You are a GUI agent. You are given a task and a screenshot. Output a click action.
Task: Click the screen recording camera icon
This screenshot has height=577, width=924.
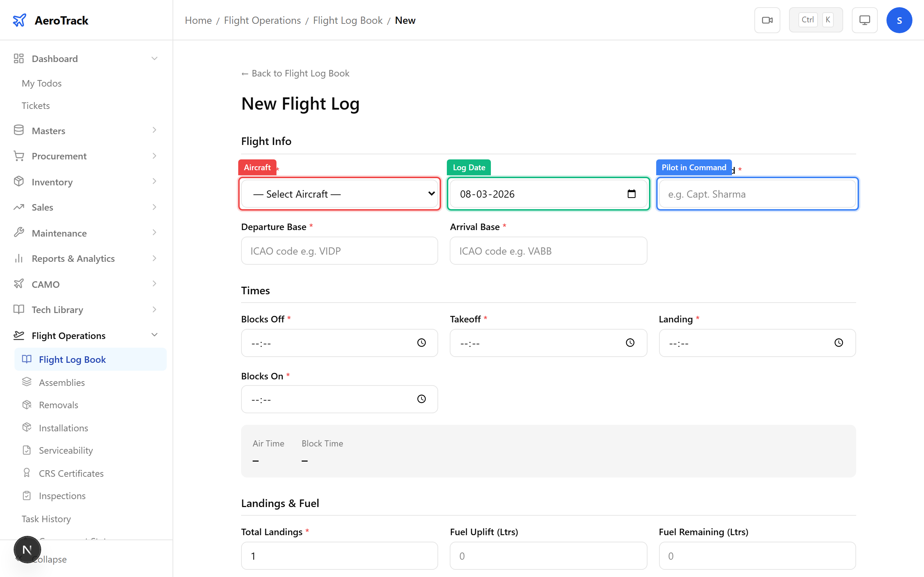(x=767, y=20)
